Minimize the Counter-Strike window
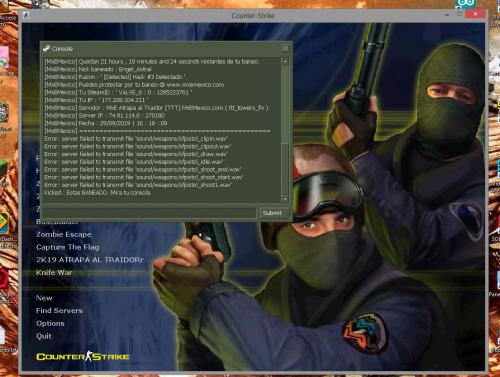 point(447,14)
